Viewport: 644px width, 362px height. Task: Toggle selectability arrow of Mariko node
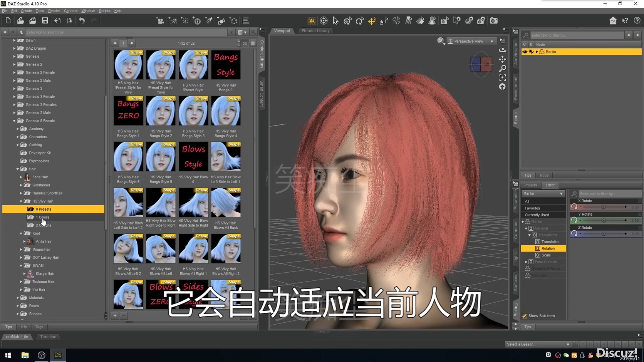tap(532, 52)
